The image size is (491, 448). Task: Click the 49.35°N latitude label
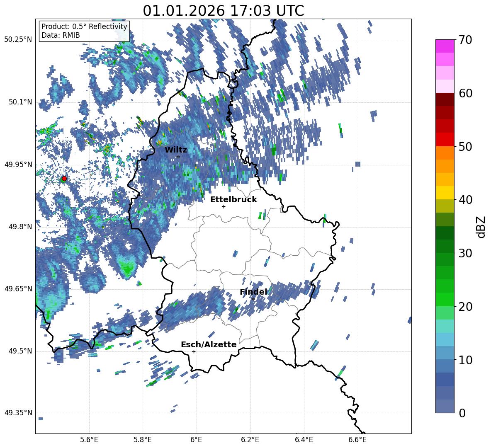click(x=18, y=413)
